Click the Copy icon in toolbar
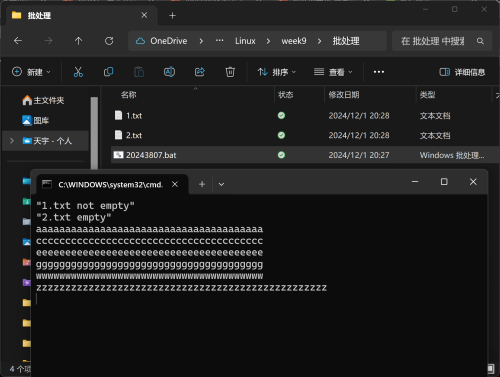Viewport: 500px width, 377px height. click(x=108, y=72)
